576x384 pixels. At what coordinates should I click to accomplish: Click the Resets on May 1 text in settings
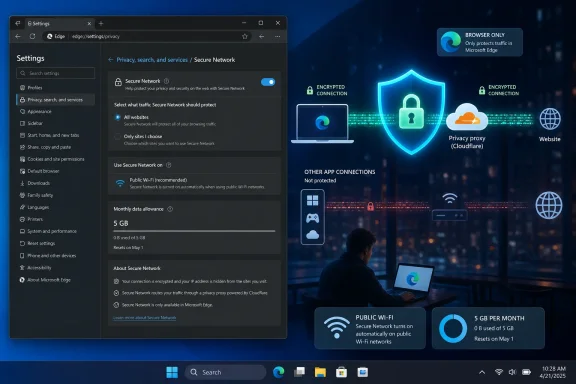[x=128, y=248]
